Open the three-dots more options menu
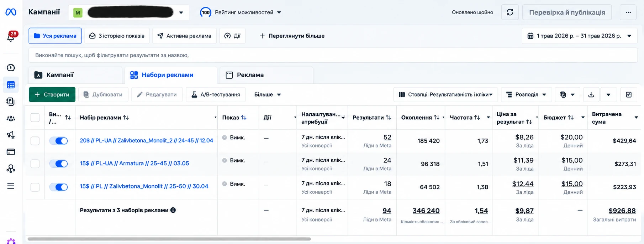The width and height of the screenshot is (644, 244). pyautogui.click(x=628, y=12)
